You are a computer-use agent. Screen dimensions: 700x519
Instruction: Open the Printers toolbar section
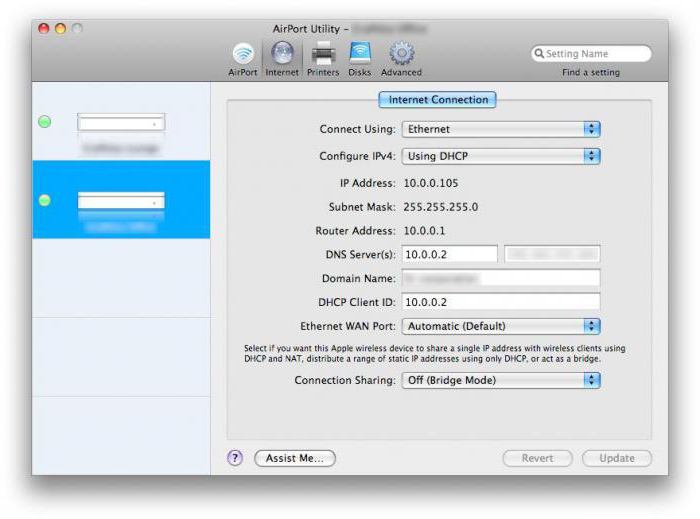pos(323,59)
